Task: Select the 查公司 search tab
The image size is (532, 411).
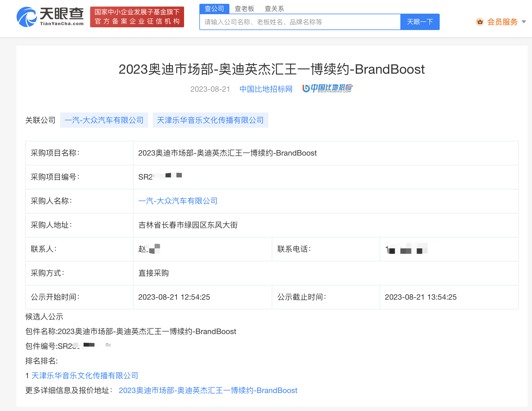Action: coord(214,9)
